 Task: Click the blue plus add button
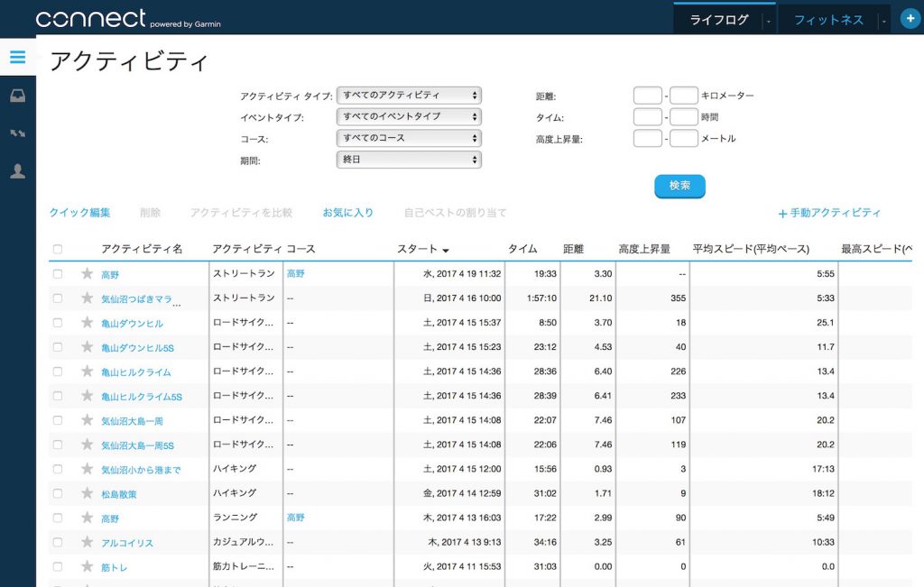pos(910,18)
